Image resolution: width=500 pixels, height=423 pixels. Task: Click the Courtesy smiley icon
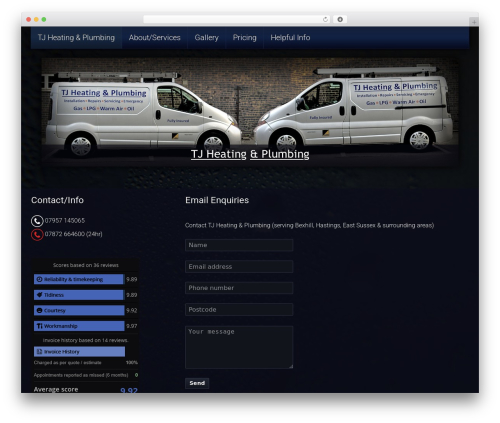(39, 310)
